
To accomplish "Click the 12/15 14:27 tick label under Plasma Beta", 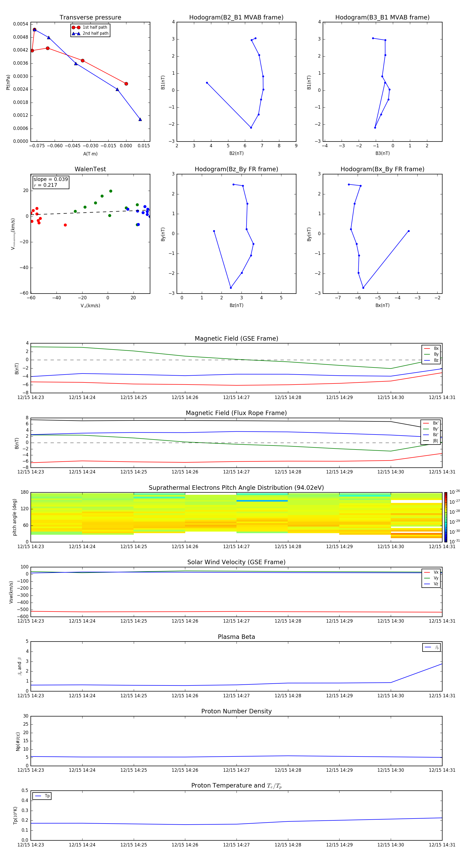I will (236, 696).
